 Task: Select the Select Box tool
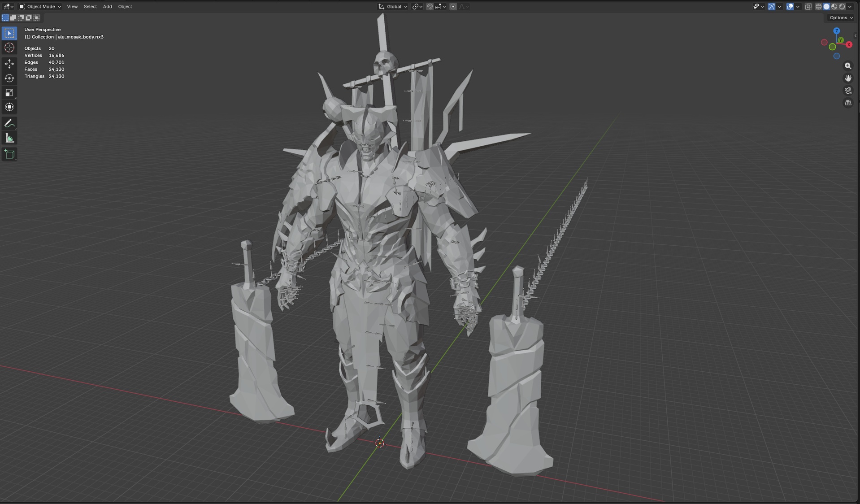pyautogui.click(x=9, y=33)
